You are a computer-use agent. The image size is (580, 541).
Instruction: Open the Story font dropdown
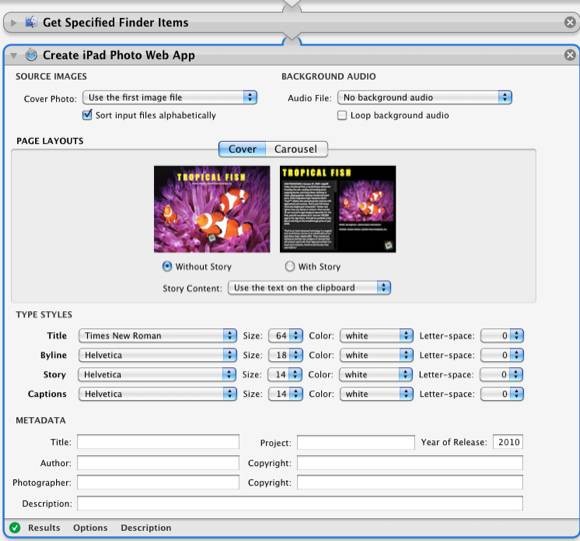click(157, 375)
